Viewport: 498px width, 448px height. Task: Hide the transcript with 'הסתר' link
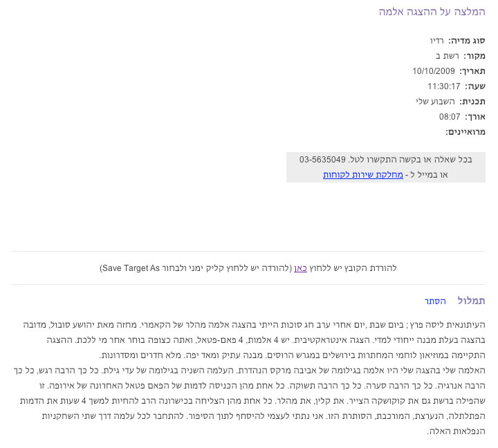point(435,301)
